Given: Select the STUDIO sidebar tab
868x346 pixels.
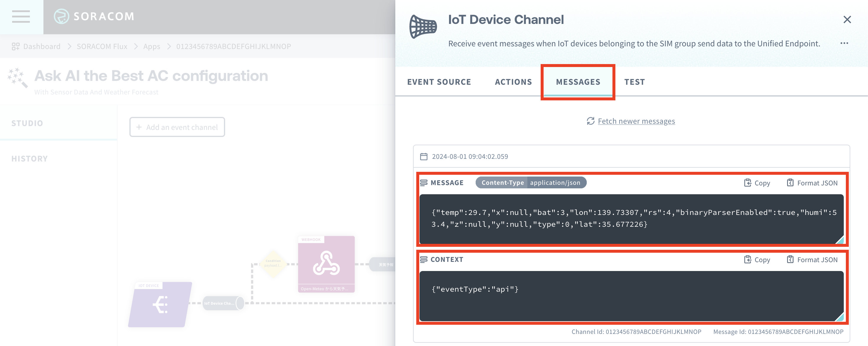Looking at the screenshot, I should click(58, 123).
